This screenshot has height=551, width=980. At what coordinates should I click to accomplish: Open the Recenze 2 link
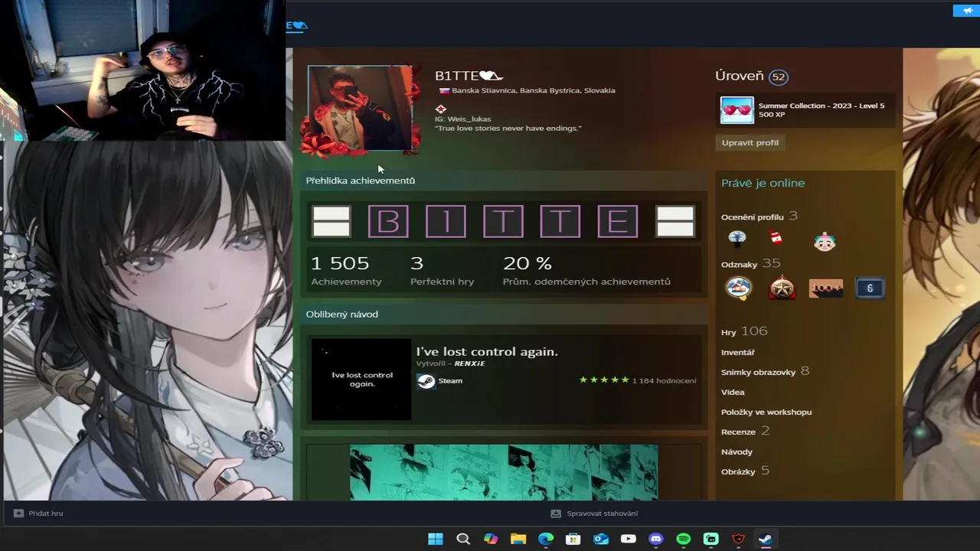click(x=745, y=432)
